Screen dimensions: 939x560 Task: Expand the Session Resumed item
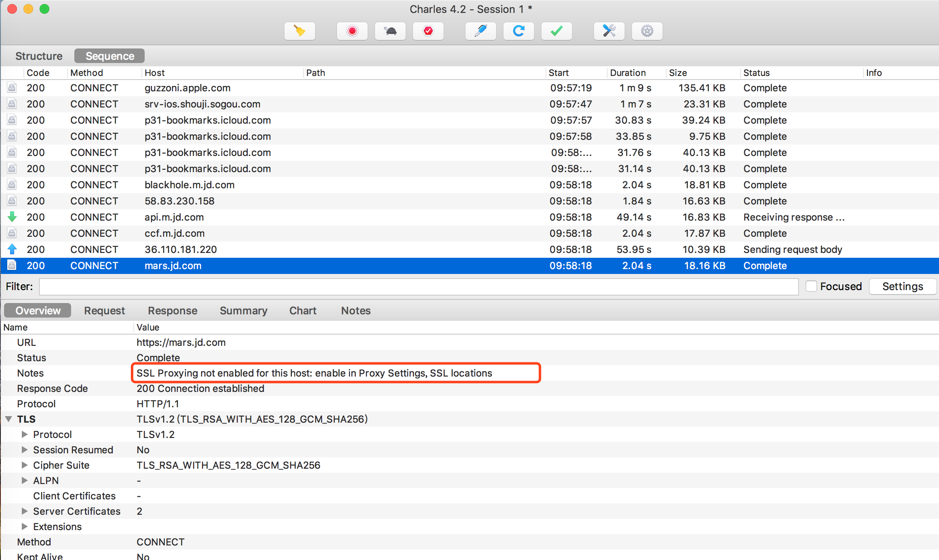point(25,450)
